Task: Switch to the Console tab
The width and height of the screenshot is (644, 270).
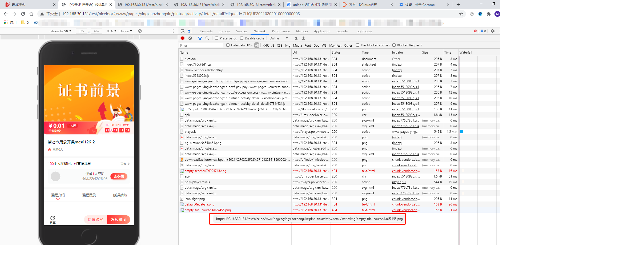Action: pos(224,31)
